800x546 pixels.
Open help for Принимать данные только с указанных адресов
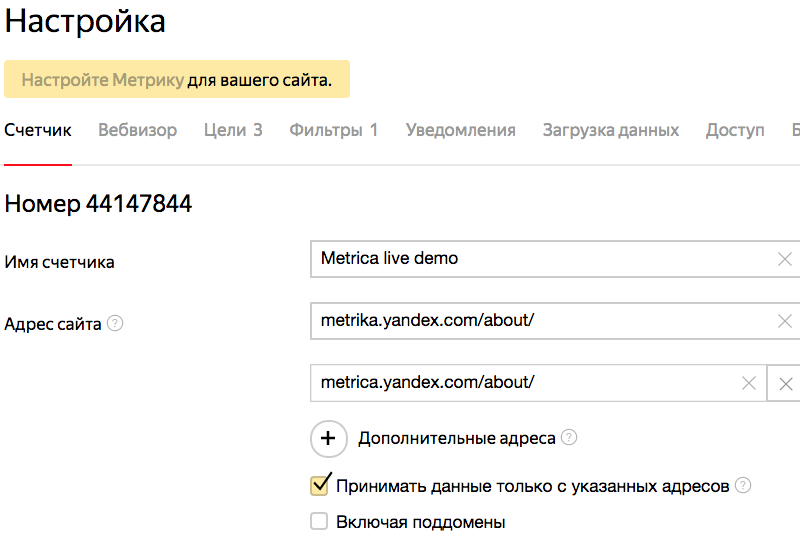tap(743, 485)
